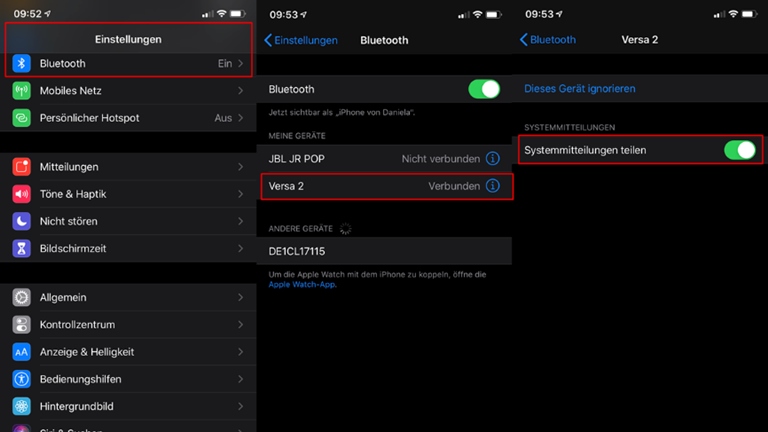
Task: Expand Allgemein row chevron
Action: tap(240, 298)
